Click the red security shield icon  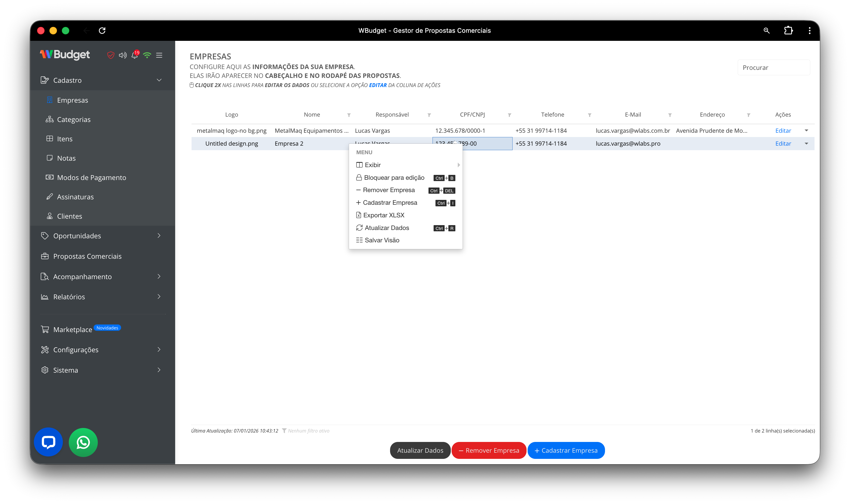click(111, 55)
